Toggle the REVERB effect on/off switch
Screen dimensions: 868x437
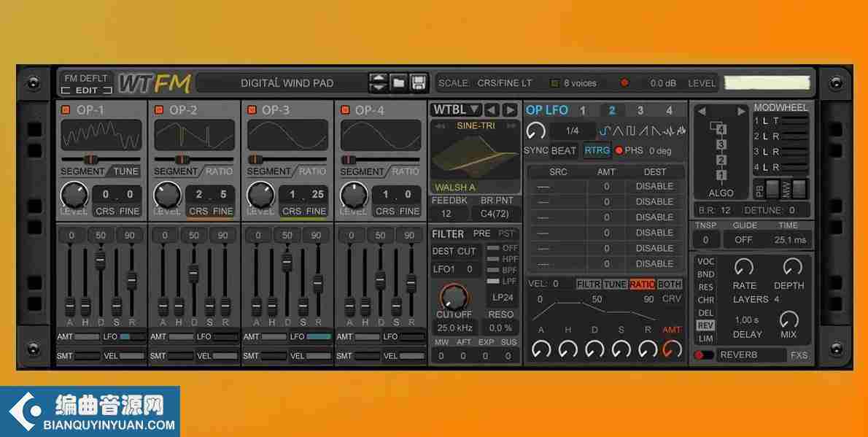tap(704, 355)
